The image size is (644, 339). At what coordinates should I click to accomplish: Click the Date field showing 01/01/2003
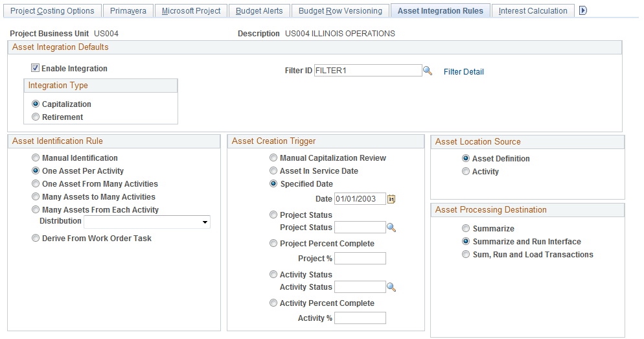point(360,199)
